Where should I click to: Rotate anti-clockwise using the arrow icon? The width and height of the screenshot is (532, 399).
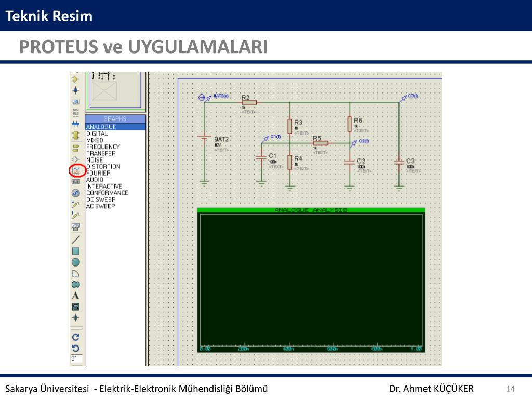[x=75, y=348]
